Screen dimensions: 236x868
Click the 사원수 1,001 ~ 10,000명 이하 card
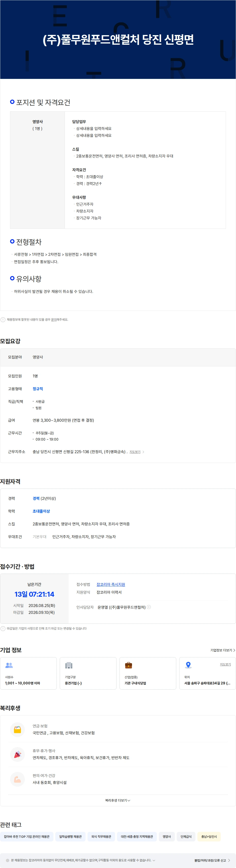coord(28,673)
